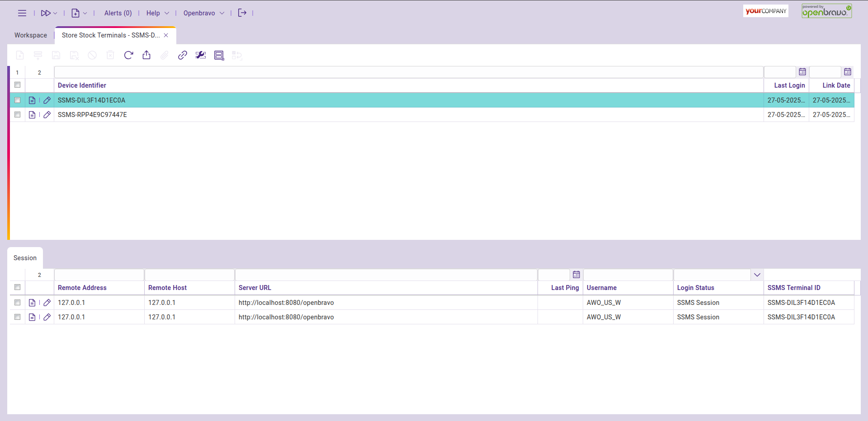Viewport: 868px width, 421px height.
Task: Click the Remote Address filter field
Action: [99, 275]
